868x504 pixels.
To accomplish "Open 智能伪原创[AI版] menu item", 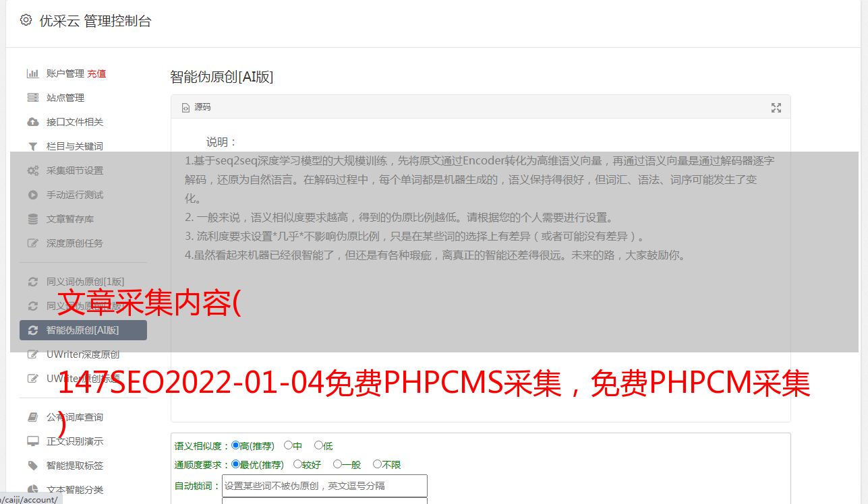I will tap(83, 330).
